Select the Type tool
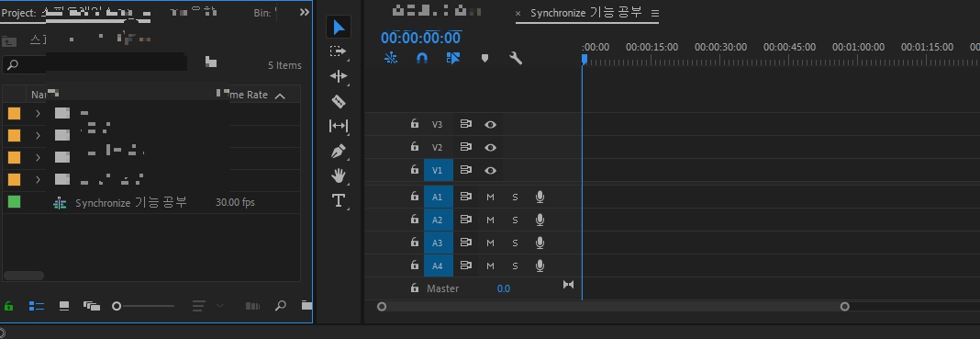Image resolution: width=980 pixels, height=339 pixels. tap(338, 201)
